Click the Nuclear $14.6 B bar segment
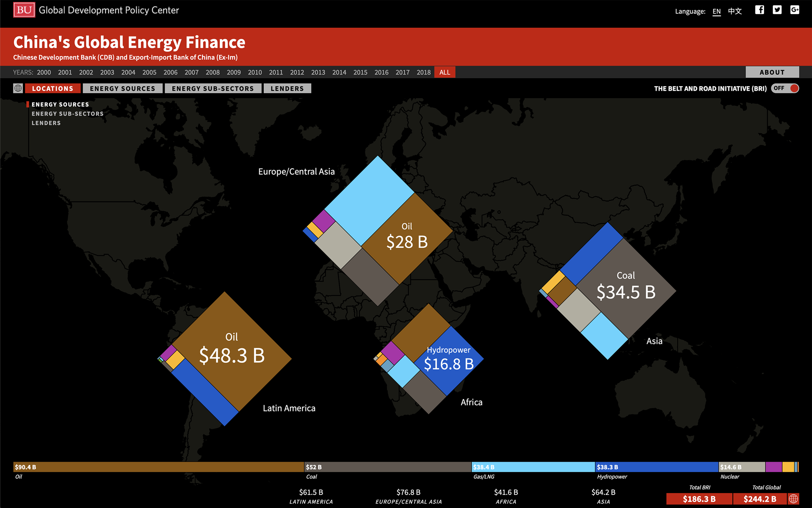This screenshot has width=812, height=508. click(742, 467)
